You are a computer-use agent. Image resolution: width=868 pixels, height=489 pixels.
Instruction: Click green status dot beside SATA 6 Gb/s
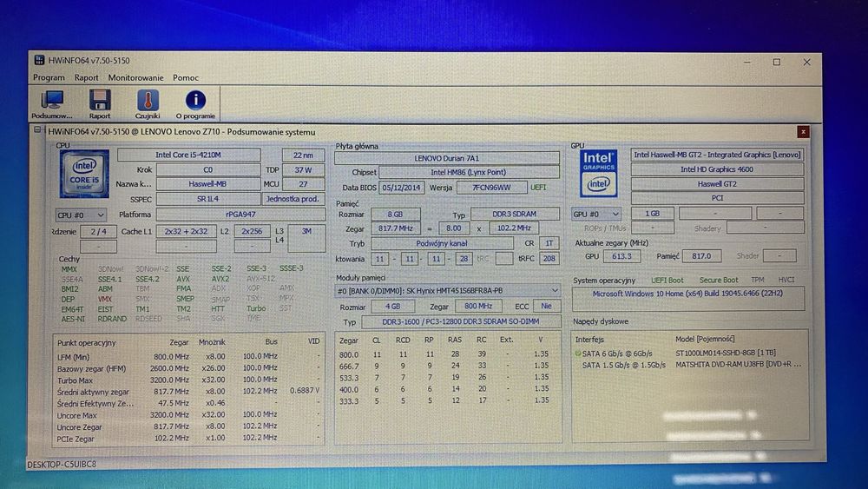578,353
